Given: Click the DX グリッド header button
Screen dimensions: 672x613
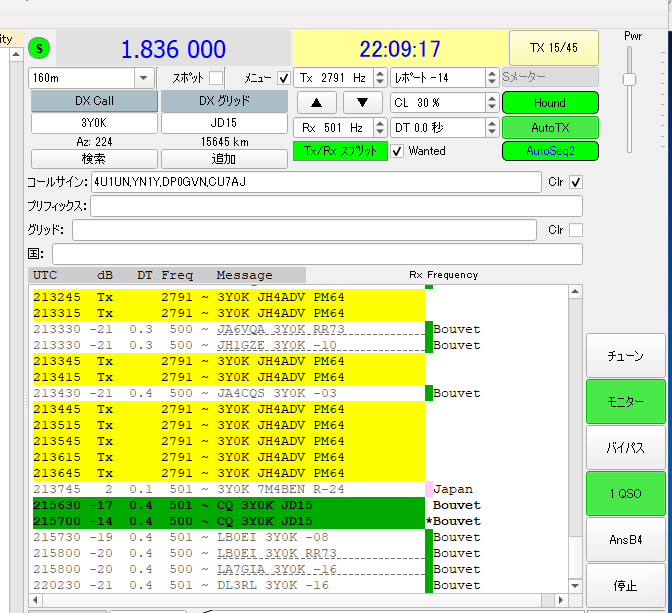Looking at the screenshot, I should click(224, 101).
